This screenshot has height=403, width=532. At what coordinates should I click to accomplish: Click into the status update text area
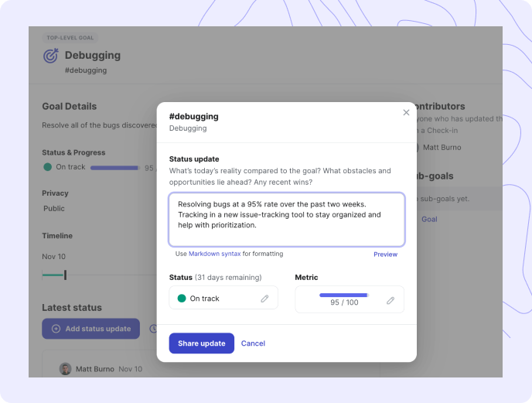click(287, 220)
